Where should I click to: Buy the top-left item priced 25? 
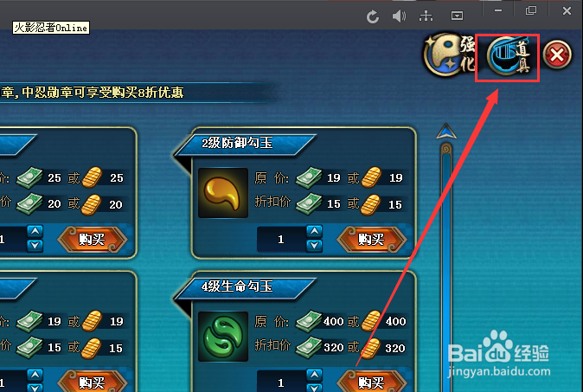(x=93, y=239)
